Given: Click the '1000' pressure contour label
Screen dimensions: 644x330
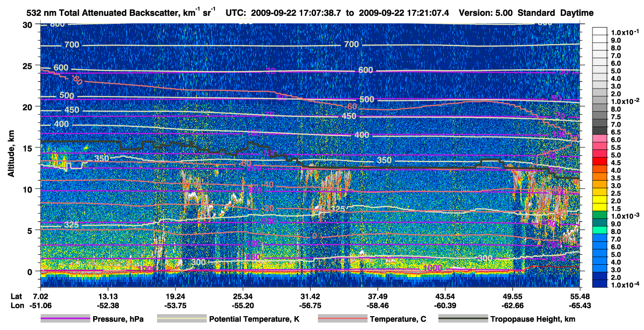Looking at the screenshot, I should (433, 268).
